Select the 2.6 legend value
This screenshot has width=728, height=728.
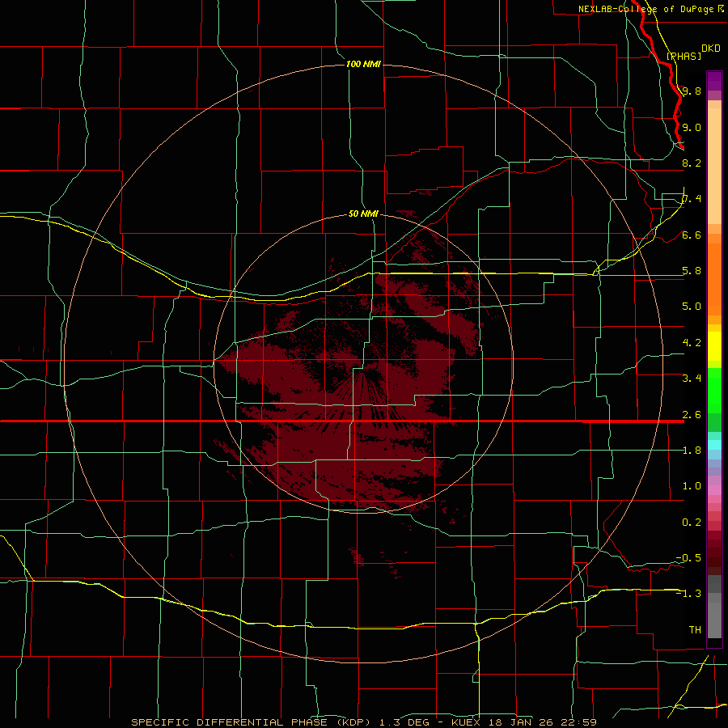click(692, 415)
